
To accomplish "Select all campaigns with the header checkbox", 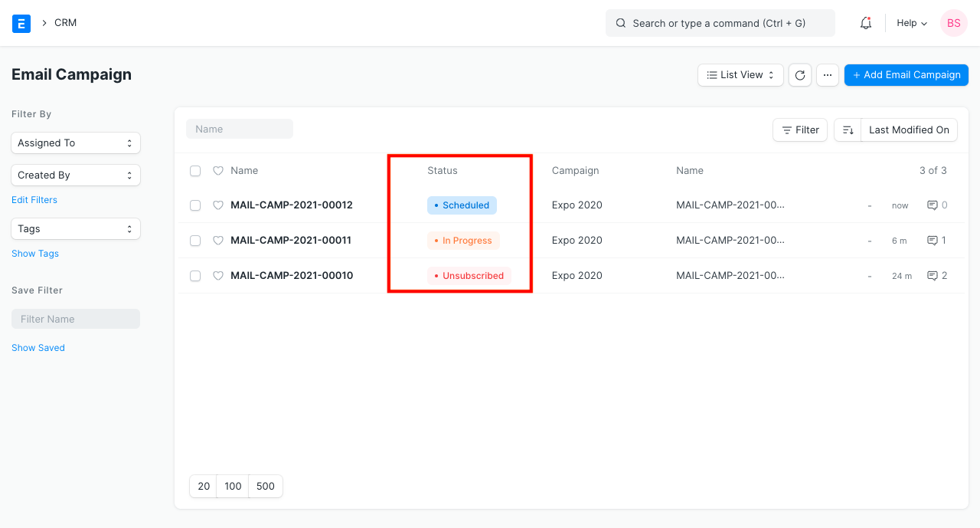I will 195,170.
